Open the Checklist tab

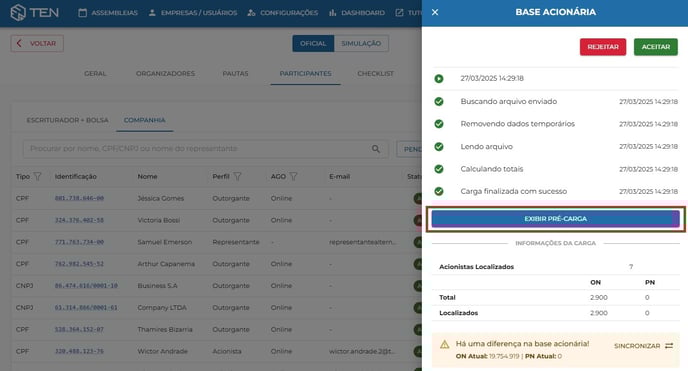pyautogui.click(x=376, y=73)
